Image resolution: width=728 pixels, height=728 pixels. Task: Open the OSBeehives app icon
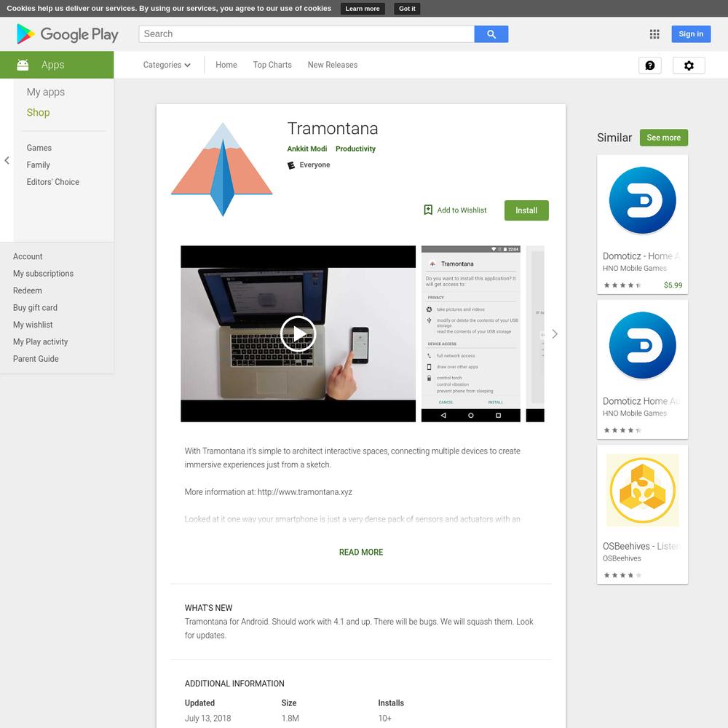643,490
